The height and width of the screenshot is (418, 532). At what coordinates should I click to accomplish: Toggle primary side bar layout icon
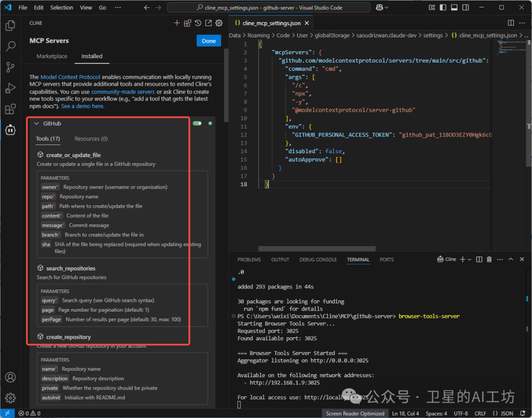(443, 7)
